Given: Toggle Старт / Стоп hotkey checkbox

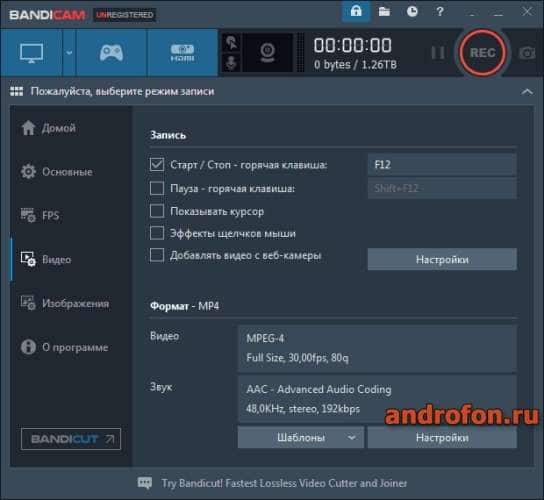Looking at the screenshot, I should click(x=157, y=164).
